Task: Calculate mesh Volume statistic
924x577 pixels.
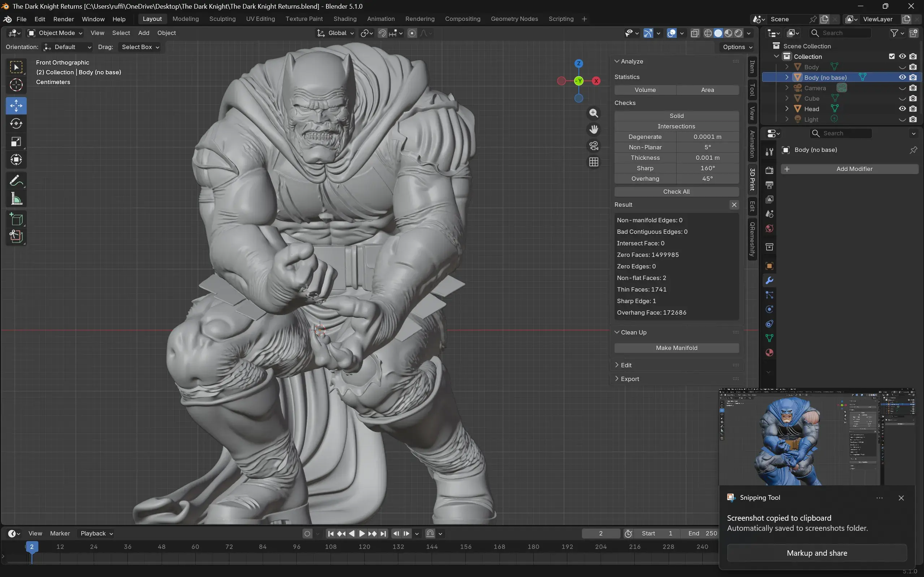Action: 645,90
